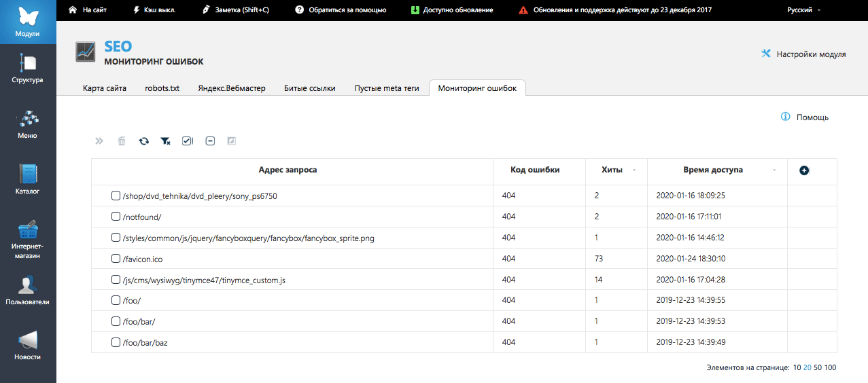Viewport: 868px width, 383px height.
Task: Switch to the Яндекс.Вебмастер tab
Action: [232, 88]
